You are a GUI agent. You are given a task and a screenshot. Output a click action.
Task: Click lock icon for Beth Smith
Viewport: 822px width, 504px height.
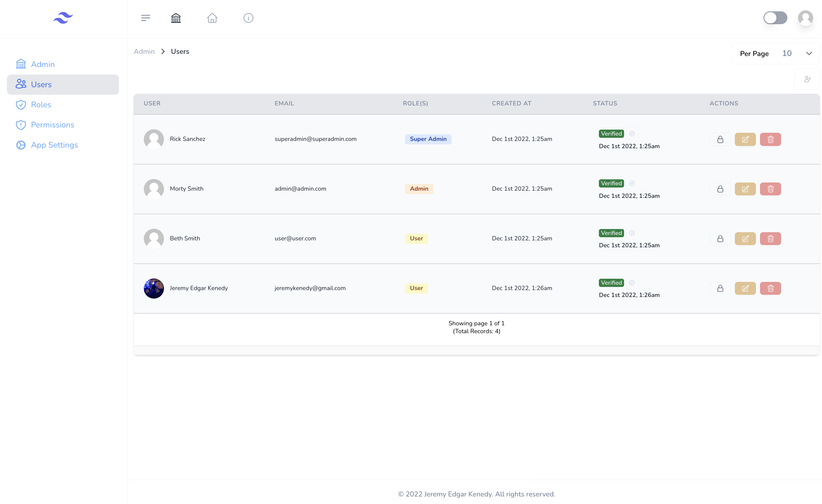click(720, 239)
